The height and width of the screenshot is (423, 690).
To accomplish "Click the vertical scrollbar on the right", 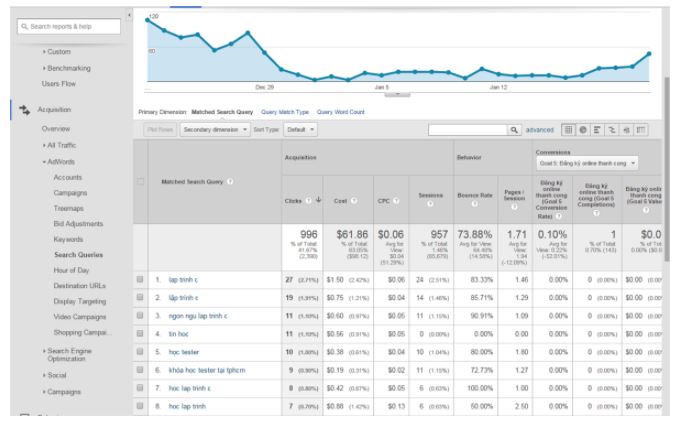I will (667, 169).
